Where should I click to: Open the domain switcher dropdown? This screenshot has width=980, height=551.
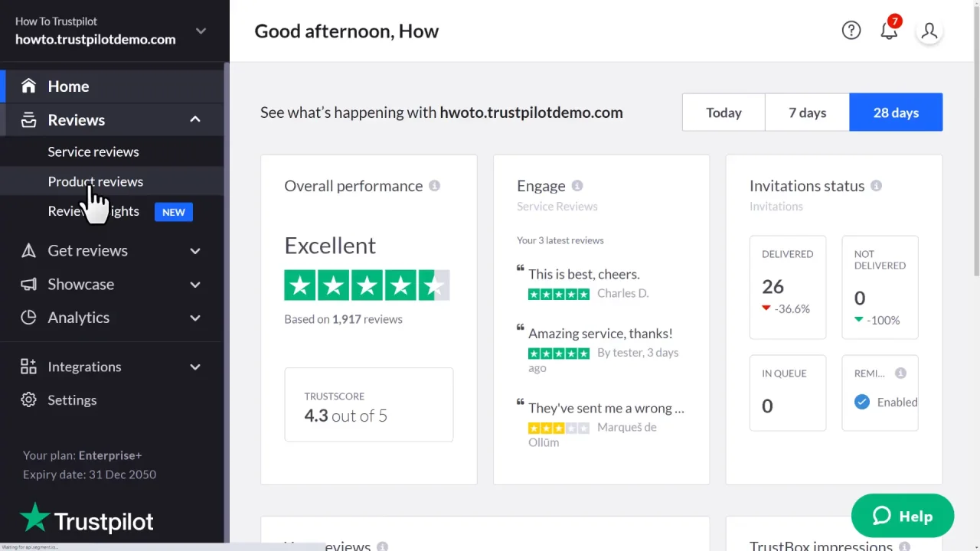[x=201, y=31]
